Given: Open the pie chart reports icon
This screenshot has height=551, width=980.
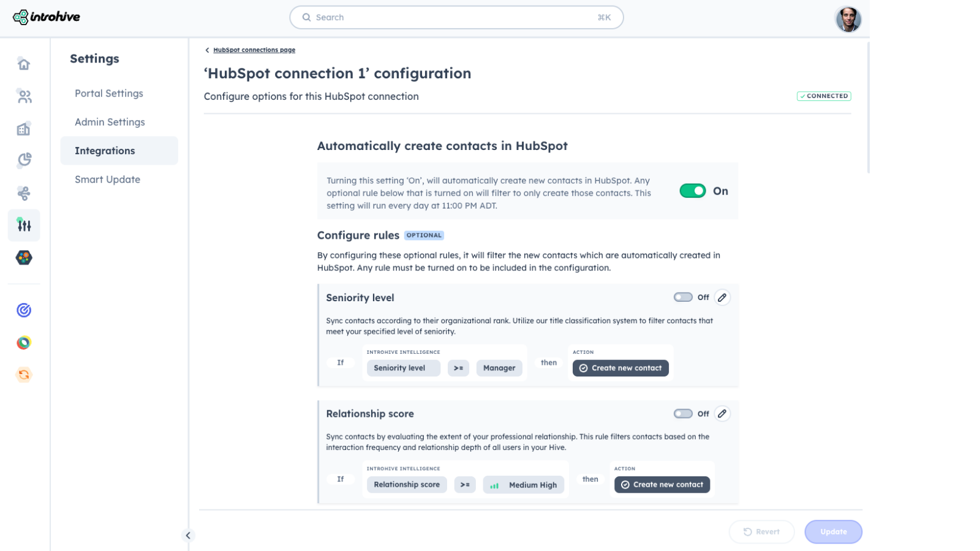Looking at the screenshot, I should tap(24, 160).
